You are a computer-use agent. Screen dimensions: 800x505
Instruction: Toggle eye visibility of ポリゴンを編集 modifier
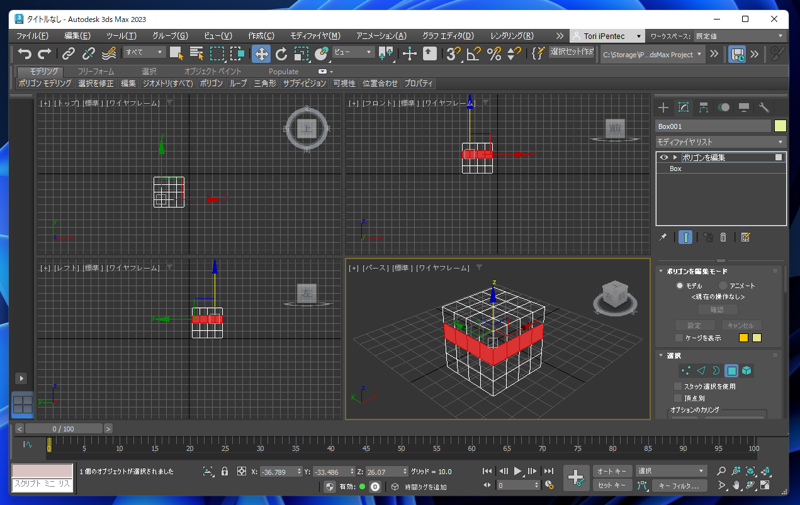[664, 158]
